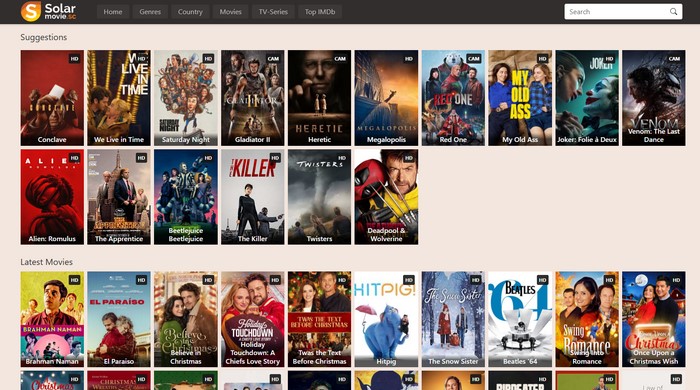Click the CAM badge on Venom poster
700x390 pixels.
pos(674,58)
